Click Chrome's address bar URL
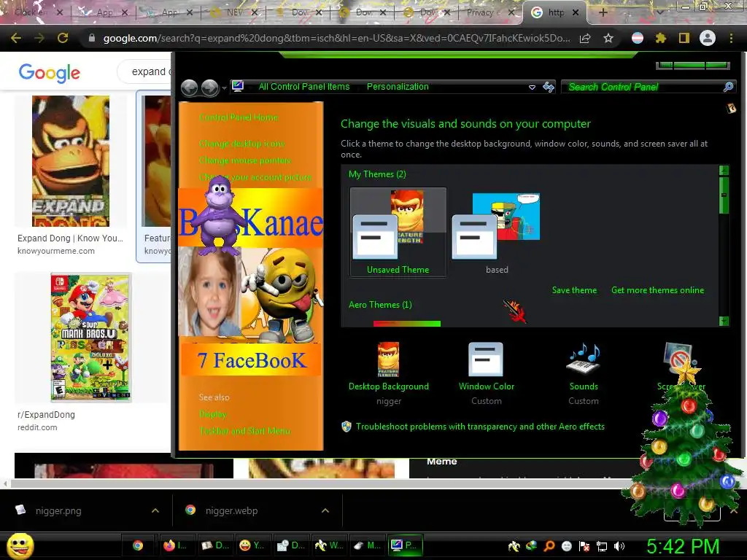The image size is (747, 560). 336,38
